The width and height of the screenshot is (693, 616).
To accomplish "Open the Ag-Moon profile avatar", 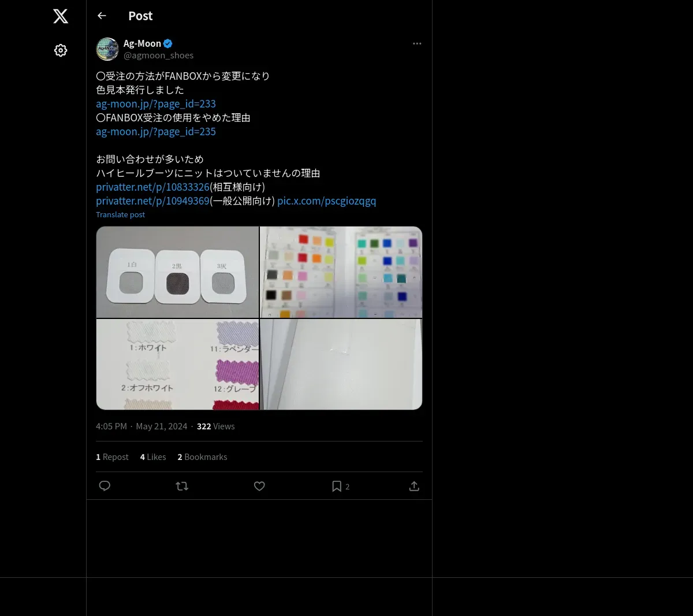I will pyautogui.click(x=107, y=49).
